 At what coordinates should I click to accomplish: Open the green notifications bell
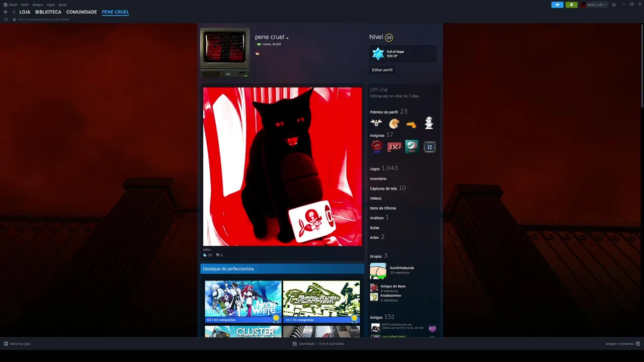click(571, 5)
